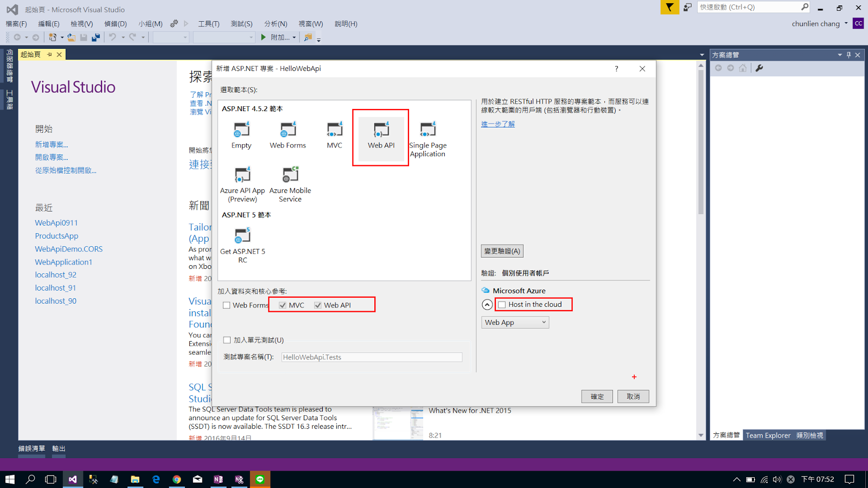Image resolution: width=868 pixels, height=488 pixels.
Task: Click the Solution Explorer properties wrench icon
Action: pos(759,68)
